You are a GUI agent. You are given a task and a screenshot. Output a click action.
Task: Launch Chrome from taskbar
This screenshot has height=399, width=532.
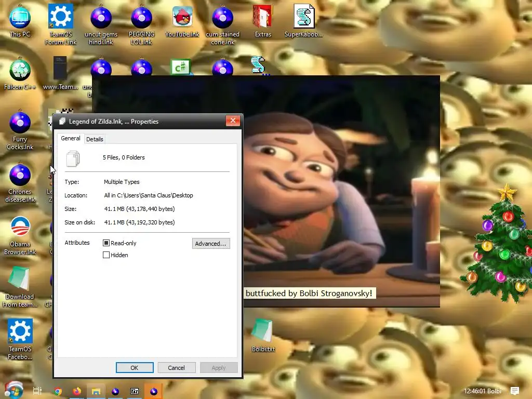pyautogui.click(x=58, y=391)
